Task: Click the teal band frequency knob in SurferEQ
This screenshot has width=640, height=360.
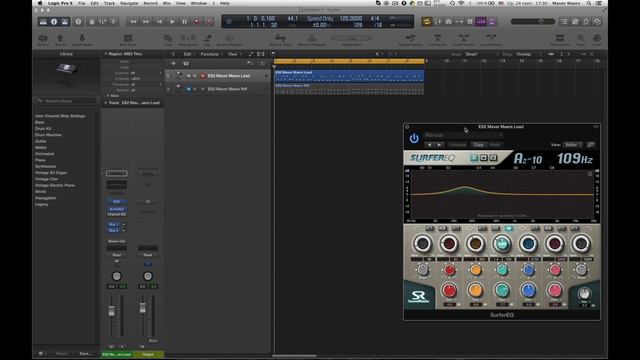Action: 502,244
